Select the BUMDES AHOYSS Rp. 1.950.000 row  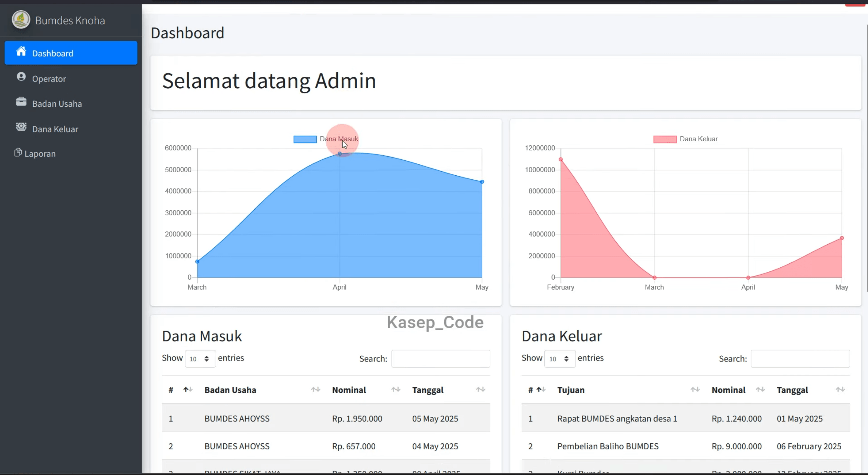tap(326, 418)
